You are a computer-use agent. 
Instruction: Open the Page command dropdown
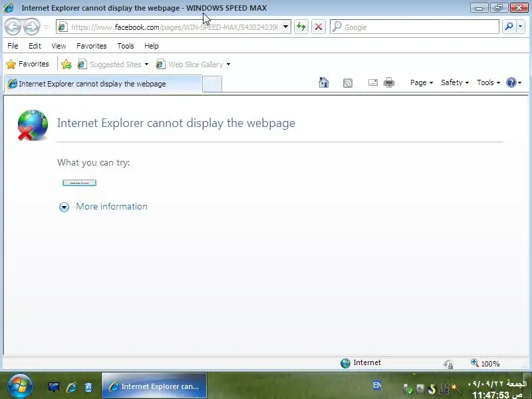click(422, 82)
